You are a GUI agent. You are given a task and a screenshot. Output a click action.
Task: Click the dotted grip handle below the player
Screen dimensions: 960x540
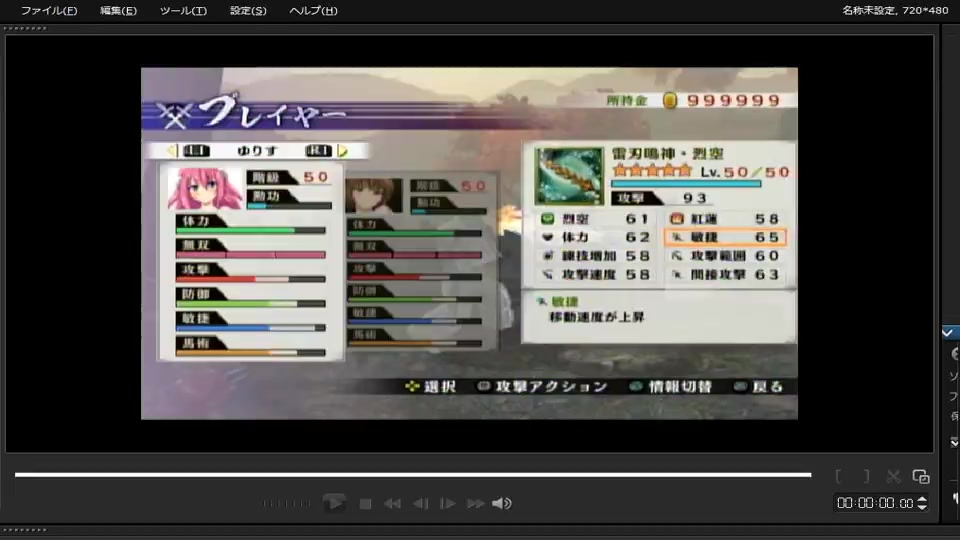pyautogui.click(x=25, y=530)
